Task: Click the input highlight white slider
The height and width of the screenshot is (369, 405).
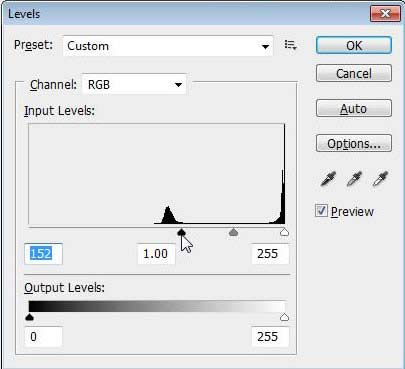Action: (284, 232)
